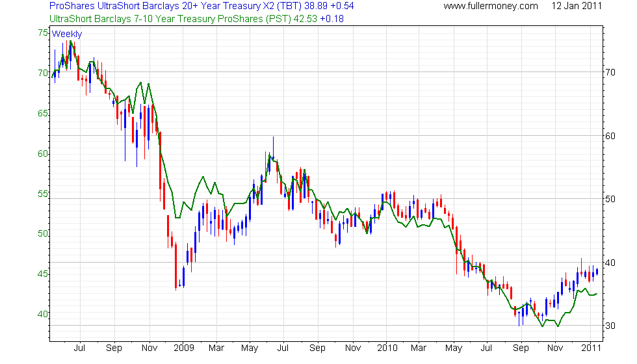637x364 pixels.
Task: Click the 2009 label on the time axis
Action: coord(184,348)
